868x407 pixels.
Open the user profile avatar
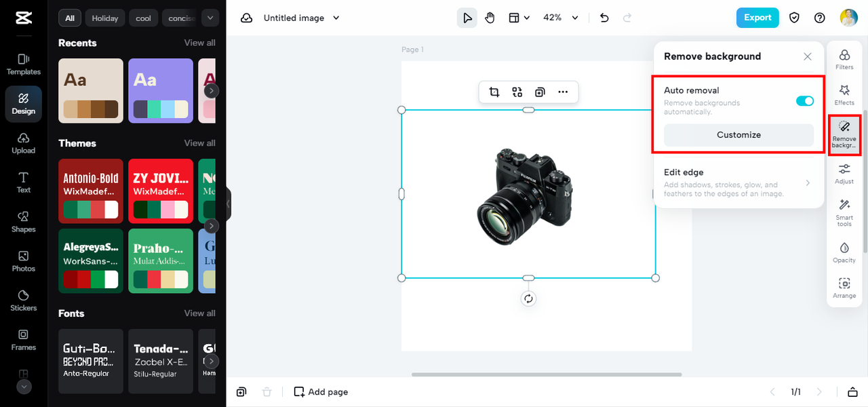(x=849, y=18)
